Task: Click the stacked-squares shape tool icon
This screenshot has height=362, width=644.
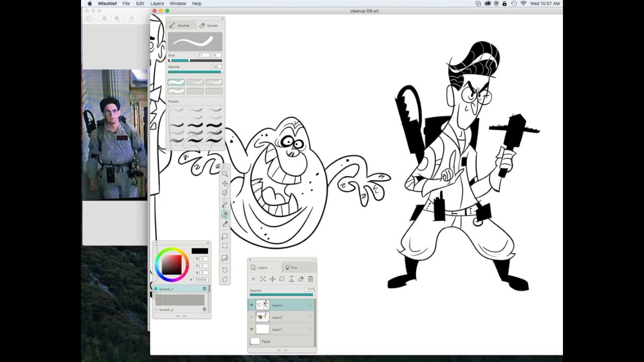Action: [x=225, y=236]
